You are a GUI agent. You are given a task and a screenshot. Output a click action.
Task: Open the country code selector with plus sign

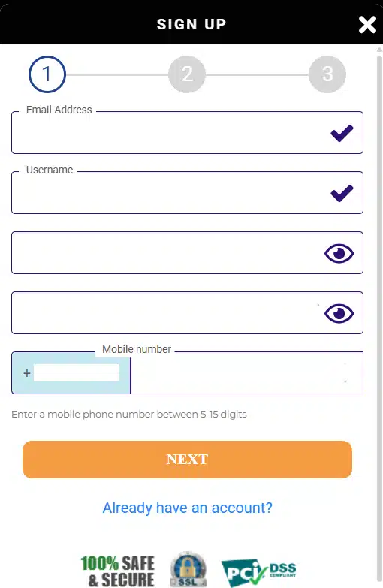click(71, 372)
